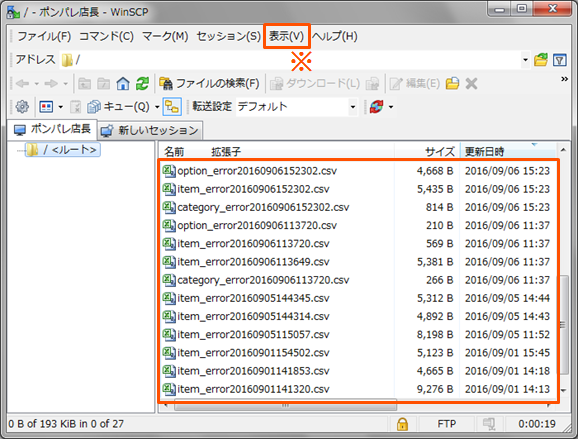Click the home directory icon
Image resolution: width=578 pixels, height=439 pixels.
pyautogui.click(x=123, y=84)
